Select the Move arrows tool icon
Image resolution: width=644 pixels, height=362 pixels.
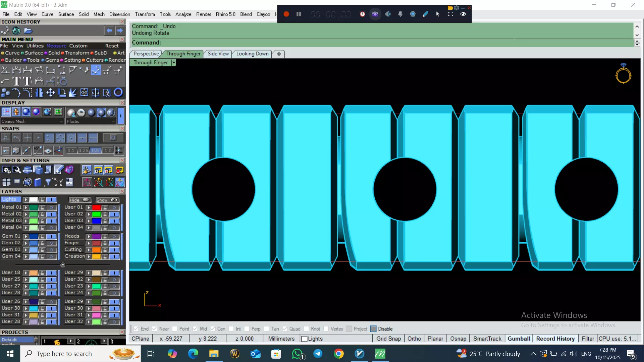50,93
